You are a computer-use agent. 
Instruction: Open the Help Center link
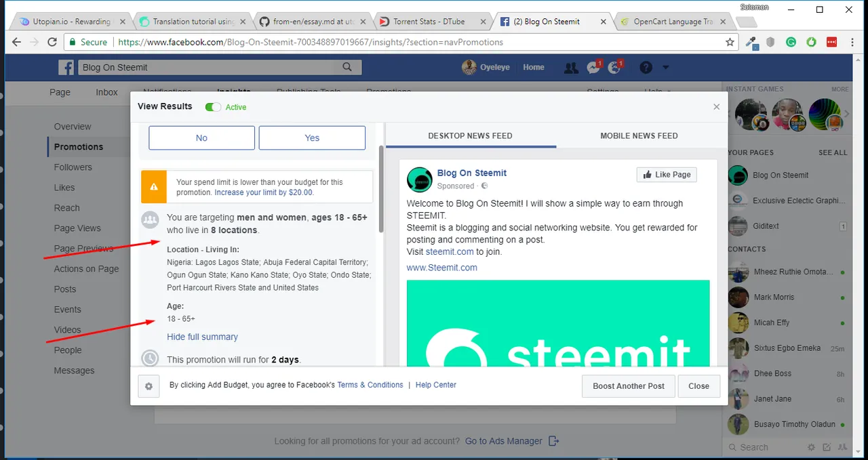click(436, 385)
